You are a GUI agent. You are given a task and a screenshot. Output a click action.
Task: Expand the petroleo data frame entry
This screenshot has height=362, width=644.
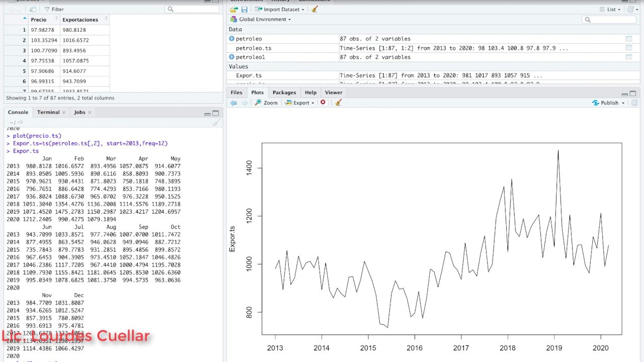coord(232,39)
